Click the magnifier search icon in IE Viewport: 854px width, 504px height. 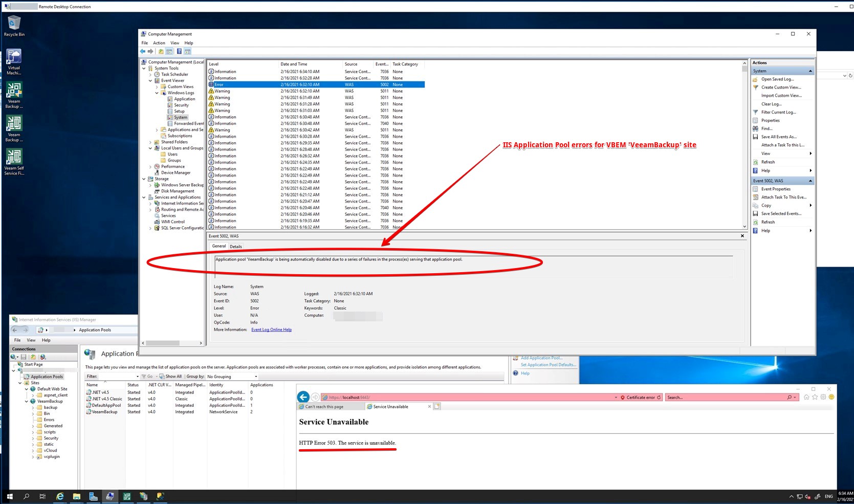pos(790,397)
